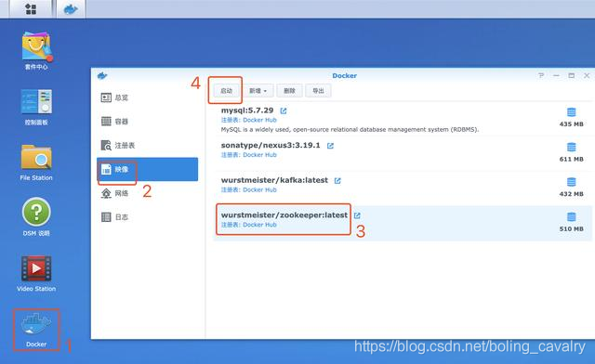Click the 435 MB size text

click(571, 124)
